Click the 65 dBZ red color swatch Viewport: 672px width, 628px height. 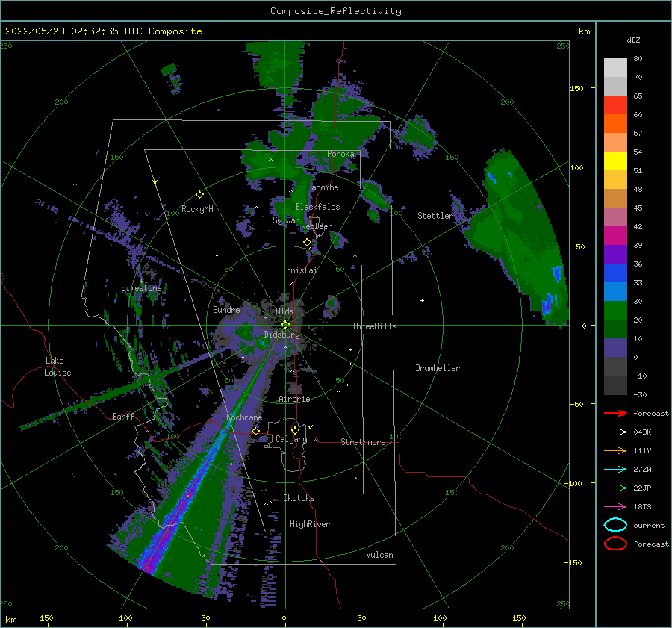pyautogui.click(x=615, y=105)
